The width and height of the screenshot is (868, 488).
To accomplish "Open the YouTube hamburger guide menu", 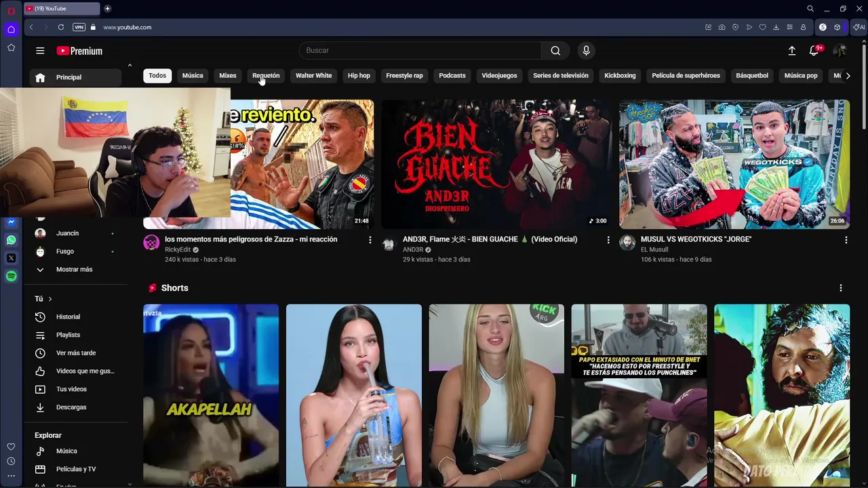I will coord(40,51).
